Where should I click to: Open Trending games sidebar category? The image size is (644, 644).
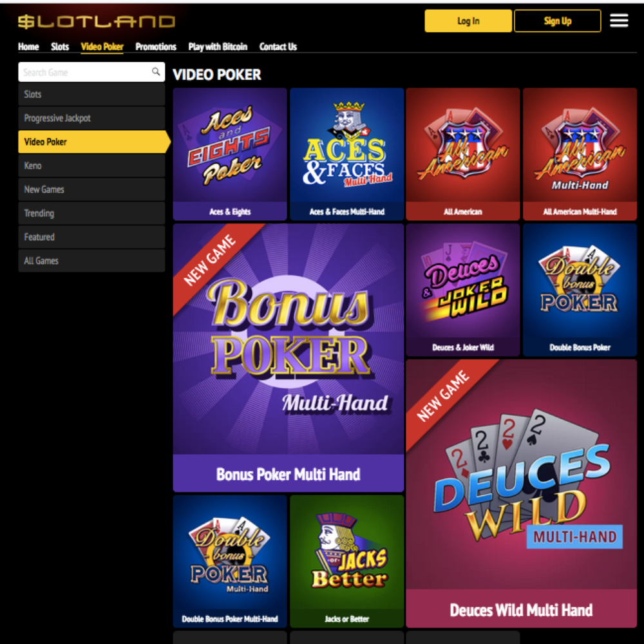tap(91, 213)
